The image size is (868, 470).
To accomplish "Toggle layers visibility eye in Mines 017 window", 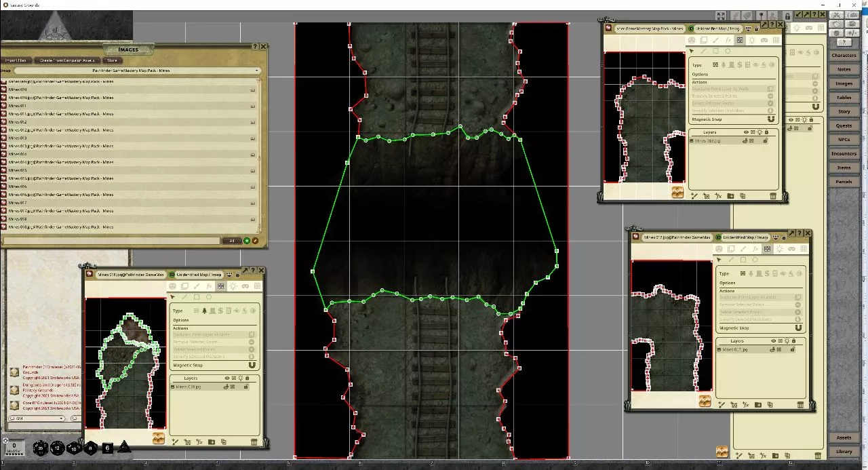I will (773, 341).
